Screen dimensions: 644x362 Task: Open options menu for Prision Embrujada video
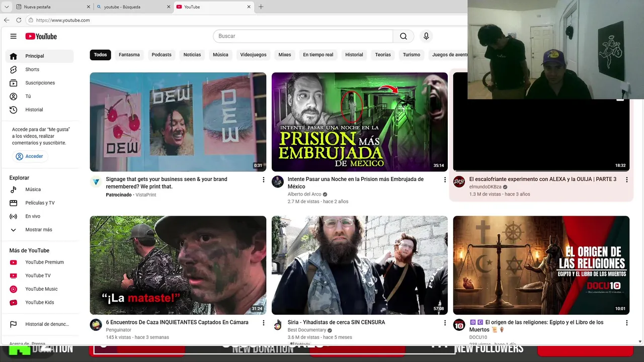[445, 179]
